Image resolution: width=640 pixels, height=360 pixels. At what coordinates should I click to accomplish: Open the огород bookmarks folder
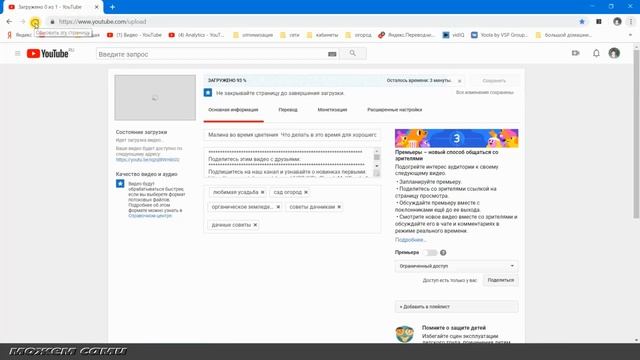click(x=358, y=35)
